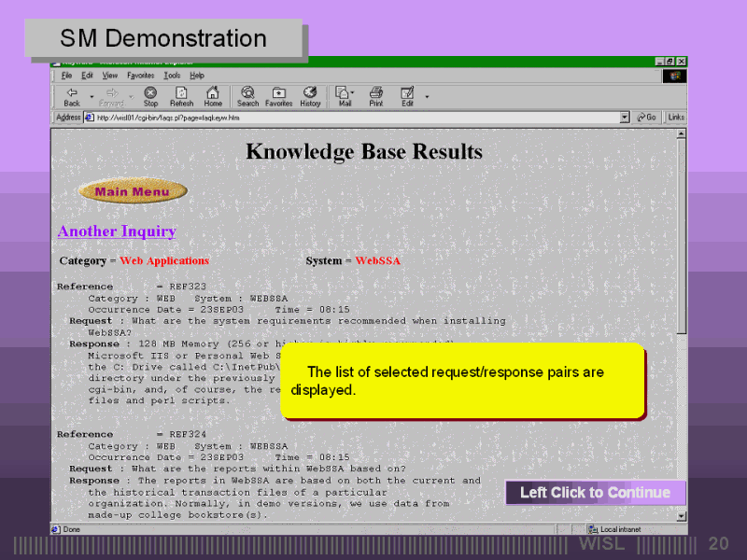Expand the Mail button dropdown
This screenshot has height=560, width=747.
pos(353,93)
